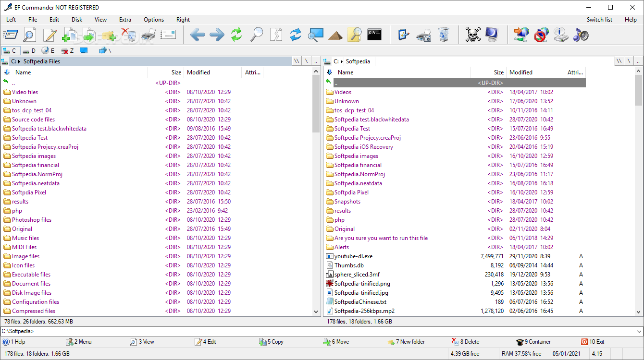644x360 pixels.
Task: Click the 10 Exit function button
Action: tap(593, 342)
